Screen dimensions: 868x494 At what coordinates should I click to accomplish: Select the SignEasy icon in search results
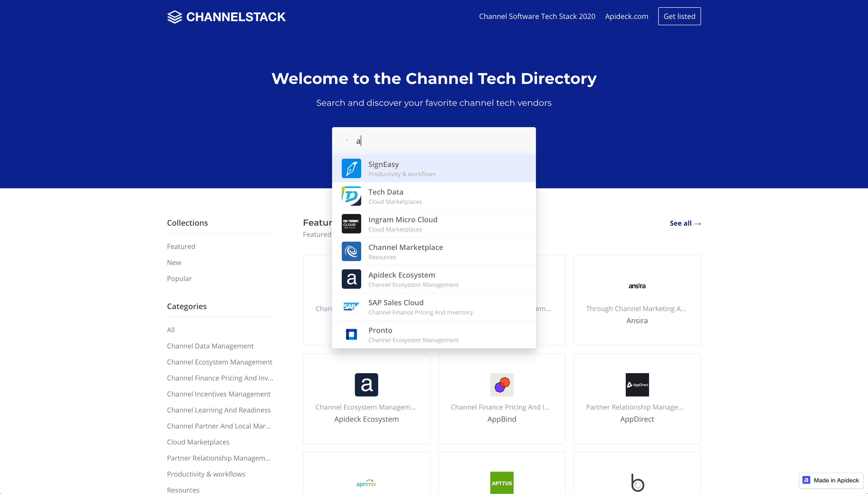click(351, 168)
